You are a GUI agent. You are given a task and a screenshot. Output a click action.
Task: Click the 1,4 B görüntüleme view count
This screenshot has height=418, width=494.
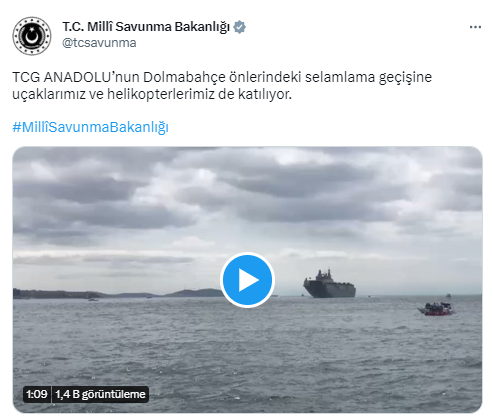click(100, 394)
